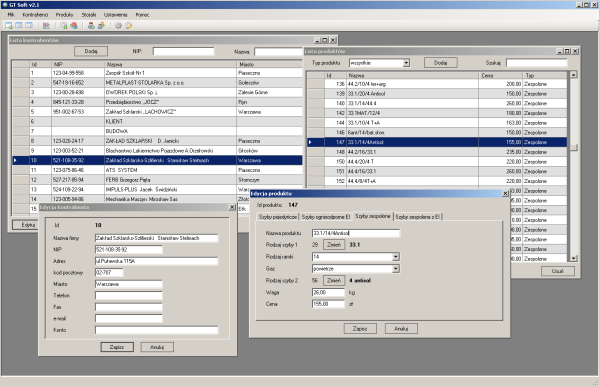Expand the Typ produktu dropdown
This screenshot has width=600, height=387.
[x=406, y=63]
